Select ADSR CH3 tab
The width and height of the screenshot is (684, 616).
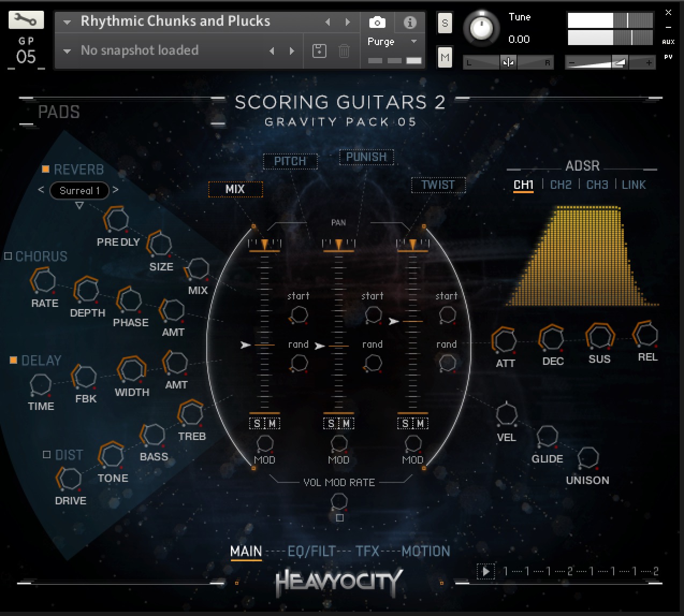tap(597, 185)
